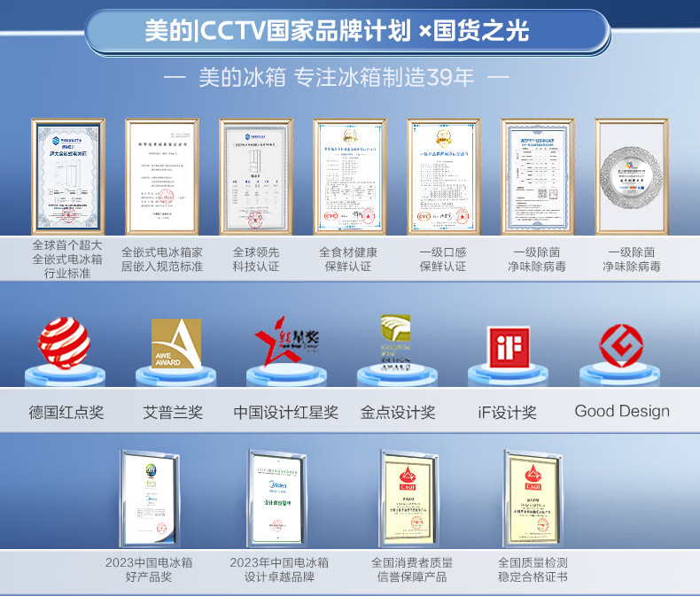Screen dimensions: 700x596
Task: Open the 全国质量检测稳定合格证书 CAQI plaque
Action: coord(533,499)
